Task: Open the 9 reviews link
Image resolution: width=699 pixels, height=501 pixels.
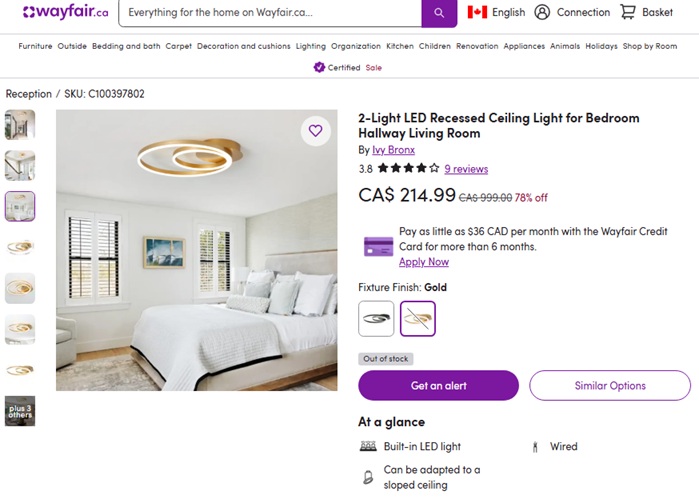Action: [466, 169]
